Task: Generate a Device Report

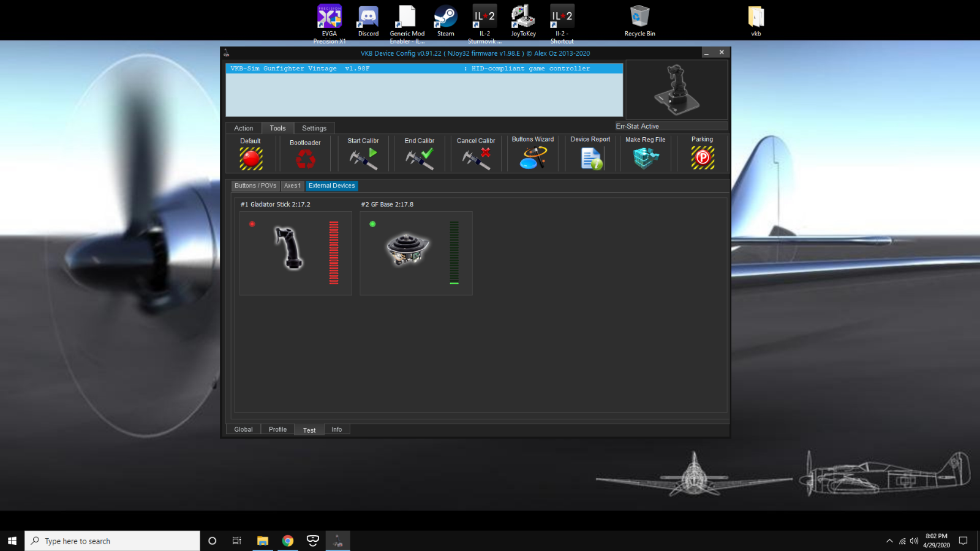Action: pyautogui.click(x=591, y=159)
